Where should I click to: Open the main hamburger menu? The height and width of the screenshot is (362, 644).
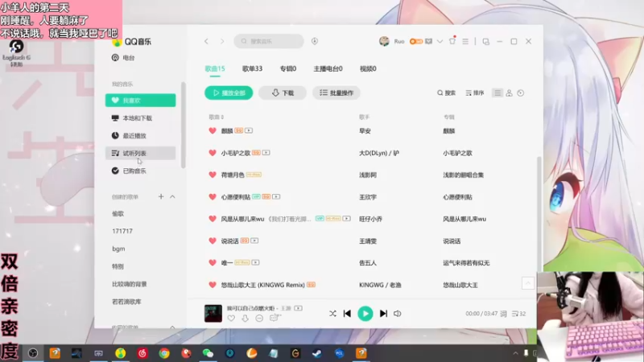coord(465,42)
